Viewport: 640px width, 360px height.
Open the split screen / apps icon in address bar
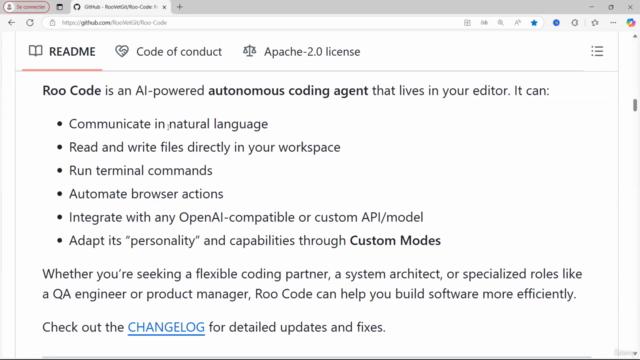pos(467,23)
